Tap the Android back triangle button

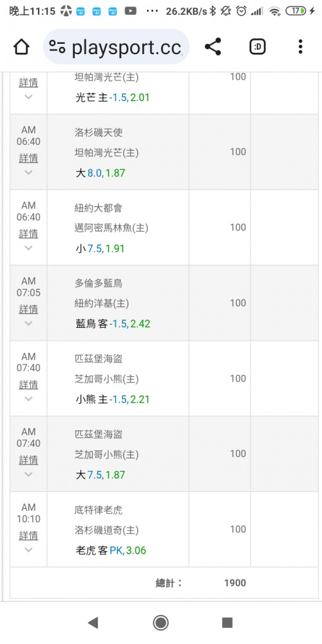click(x=93, y=623)
